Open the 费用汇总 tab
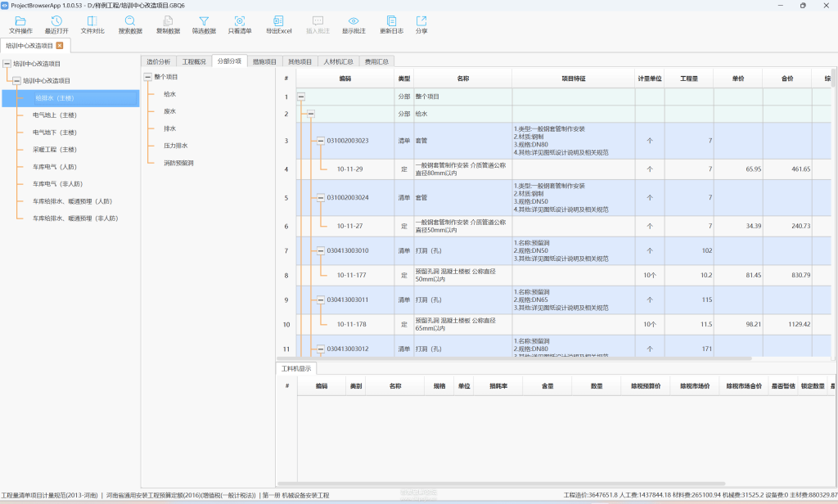838x504 pixels. click(x=376, y=61)
